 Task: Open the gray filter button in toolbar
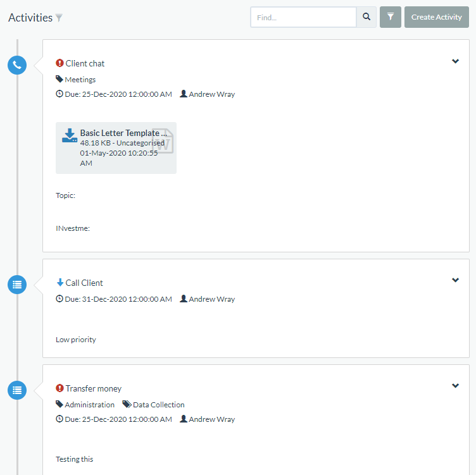(x=391, y=17)
